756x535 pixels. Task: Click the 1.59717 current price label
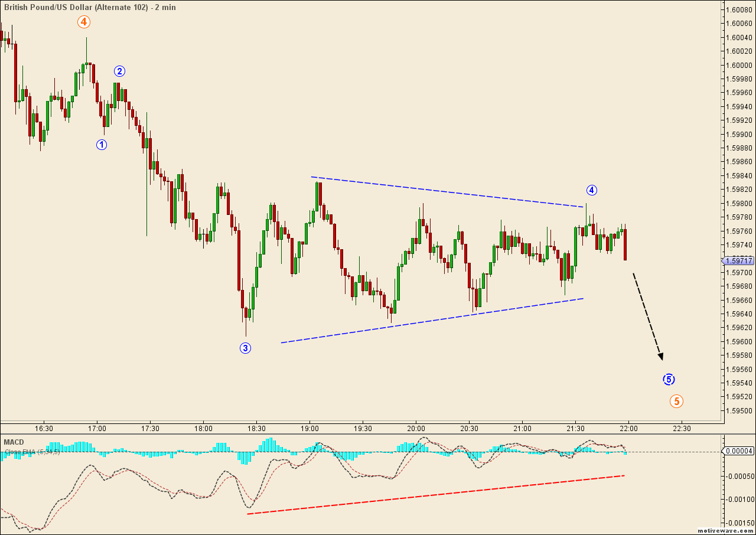737,260
